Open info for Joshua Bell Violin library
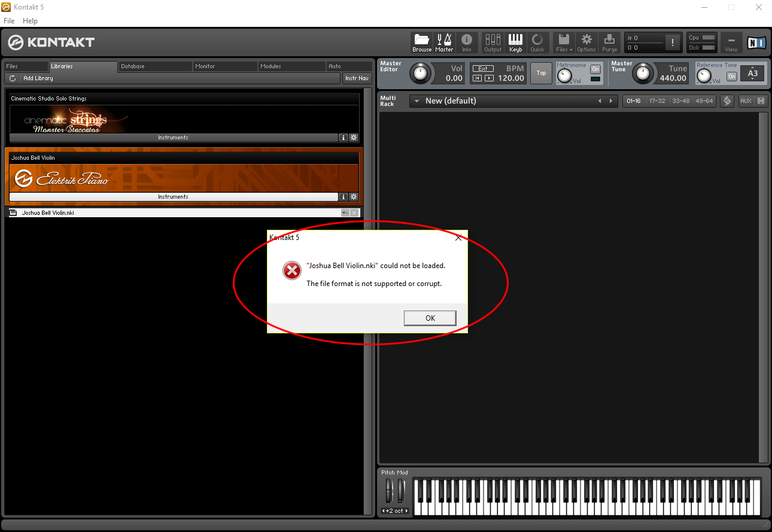Viewport: 772px width, 532px height. [x=344, y=197]
